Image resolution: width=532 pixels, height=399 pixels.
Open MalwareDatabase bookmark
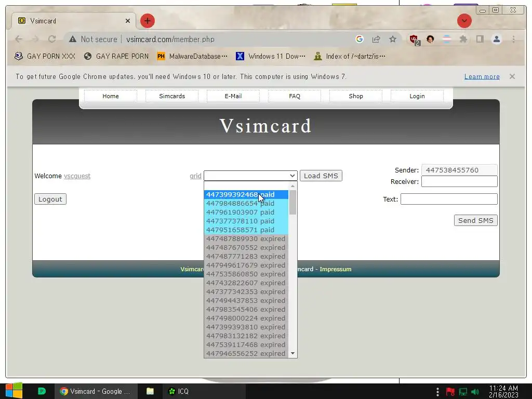192,56
